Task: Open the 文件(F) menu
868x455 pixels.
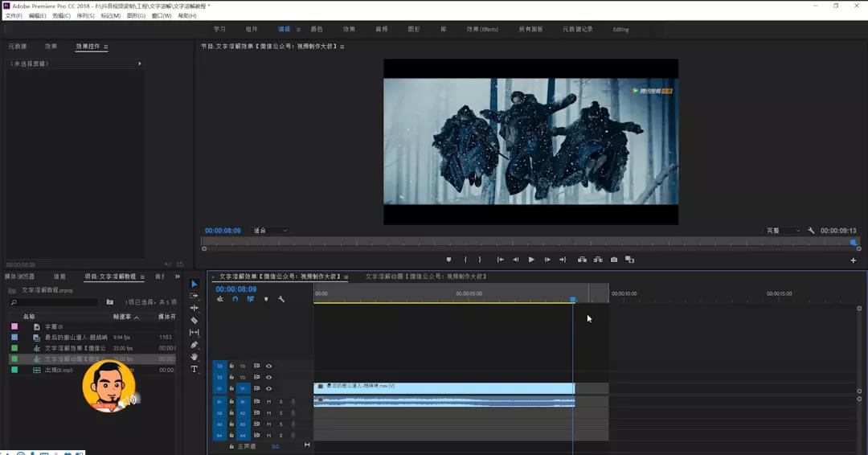Action: [x=14, y=16]
